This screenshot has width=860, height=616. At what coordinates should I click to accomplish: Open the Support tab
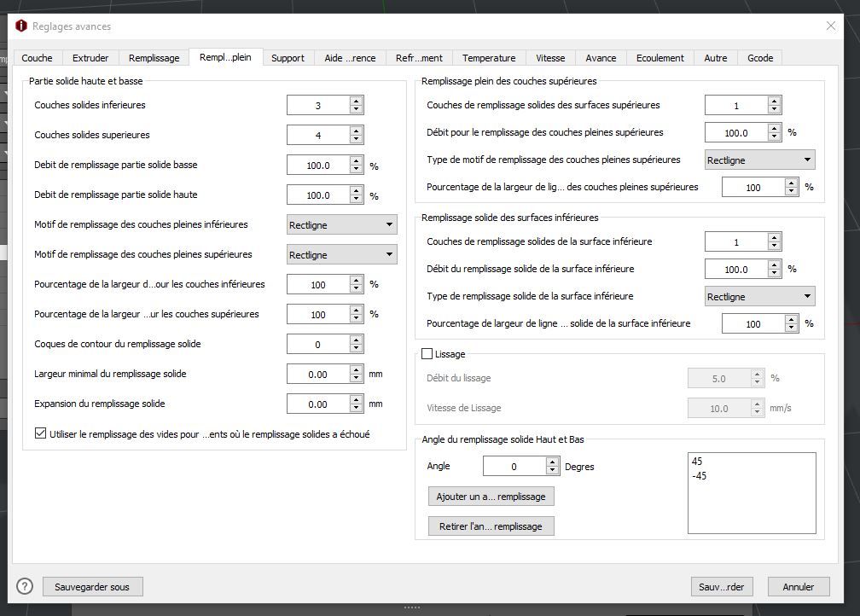coord(288,58)
